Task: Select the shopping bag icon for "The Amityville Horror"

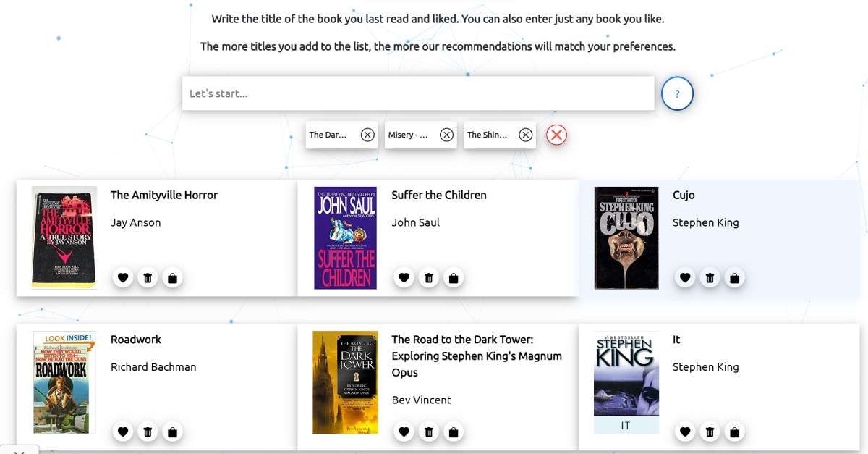Action: tap(173, 277)
